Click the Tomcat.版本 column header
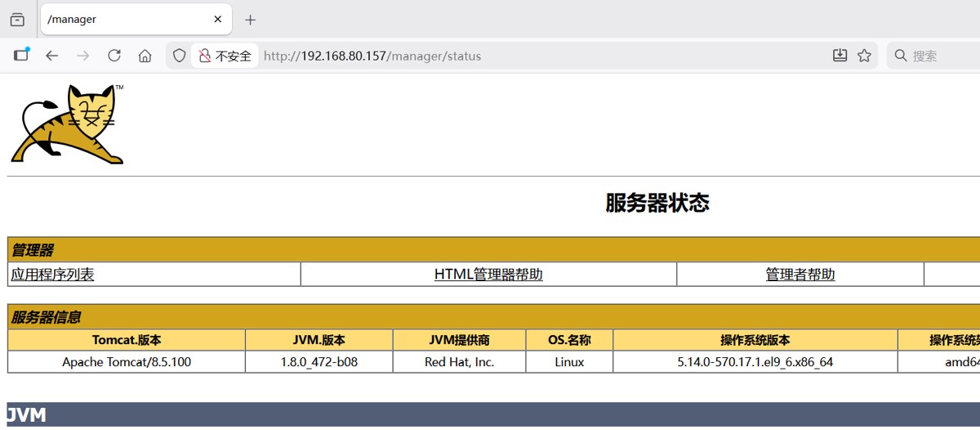Image resolution: width=980 pixels, height=430 pixels. click(x=127, y=340)
